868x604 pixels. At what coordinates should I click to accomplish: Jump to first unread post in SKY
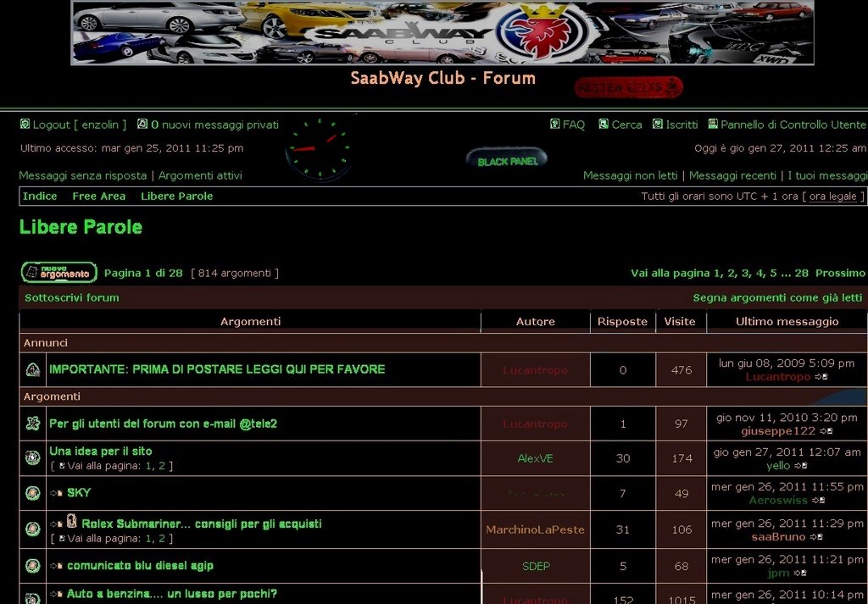(x=57, y=493)
